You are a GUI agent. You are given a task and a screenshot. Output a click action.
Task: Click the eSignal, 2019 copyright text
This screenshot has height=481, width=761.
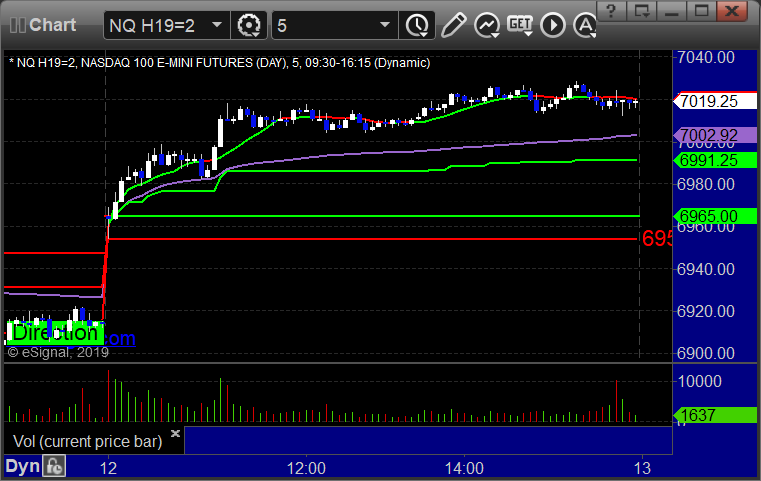pos(59,352)
